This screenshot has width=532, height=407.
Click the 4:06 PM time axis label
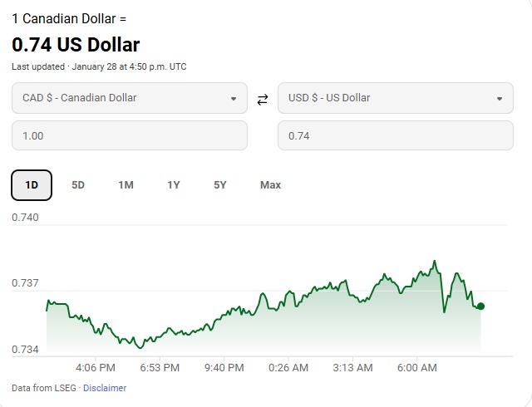click(x=95, y=367)
